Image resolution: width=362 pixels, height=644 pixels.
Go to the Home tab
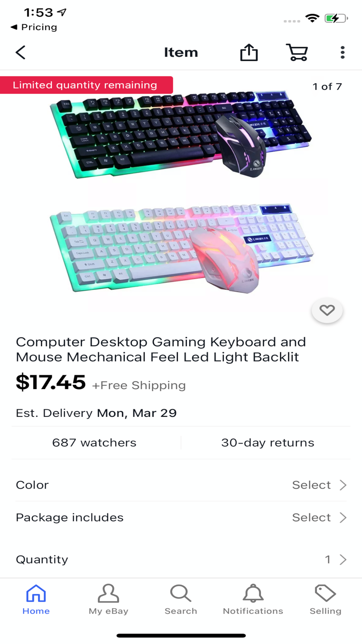pos(36,600)
